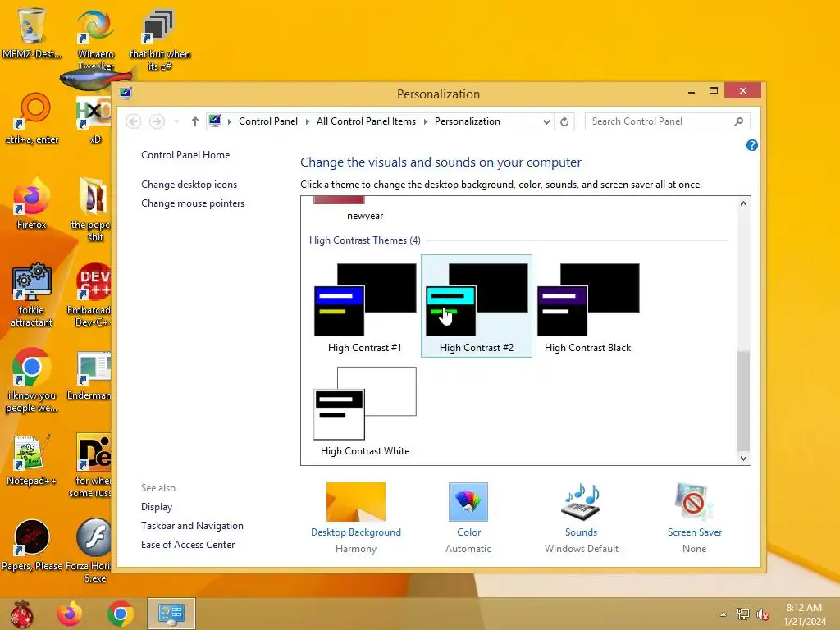The image size is (840, 630).
Task: Click the muted volume tray icon
Action: point(763,614)
